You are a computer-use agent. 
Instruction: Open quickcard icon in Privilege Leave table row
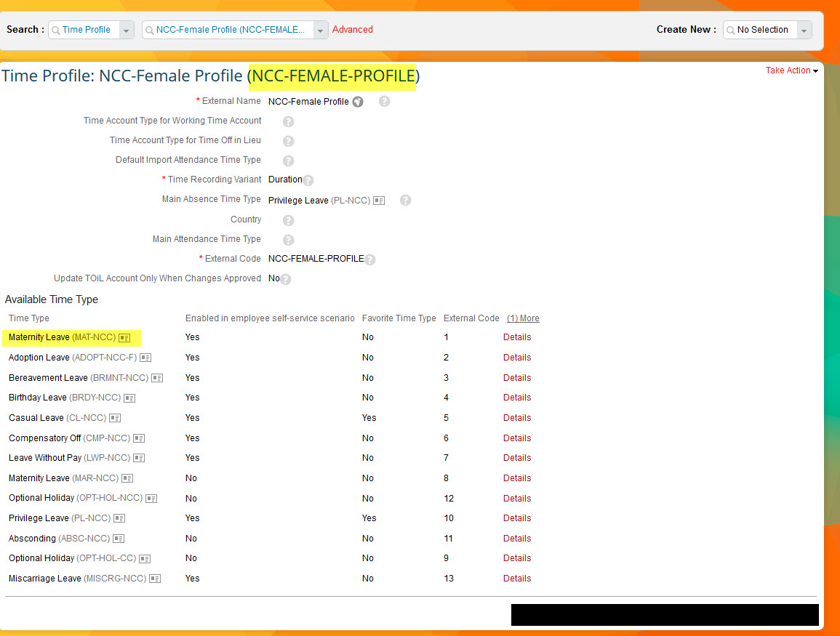[119, 519]
